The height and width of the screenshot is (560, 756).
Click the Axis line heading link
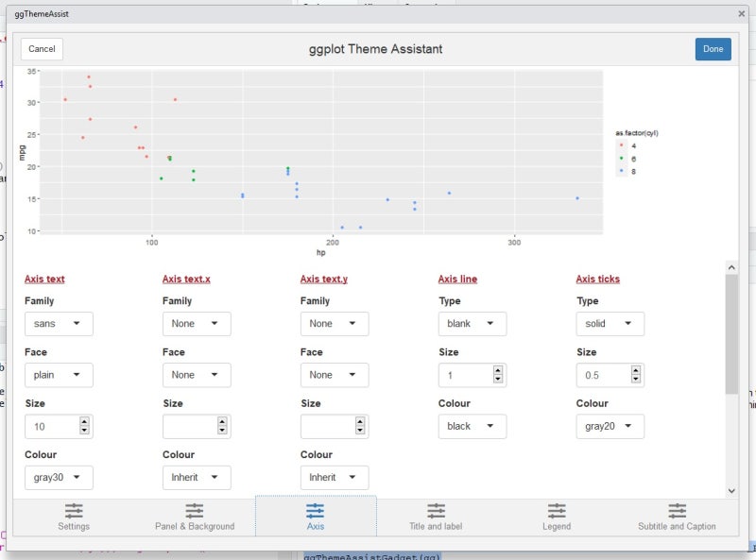(x=457, y=279)
